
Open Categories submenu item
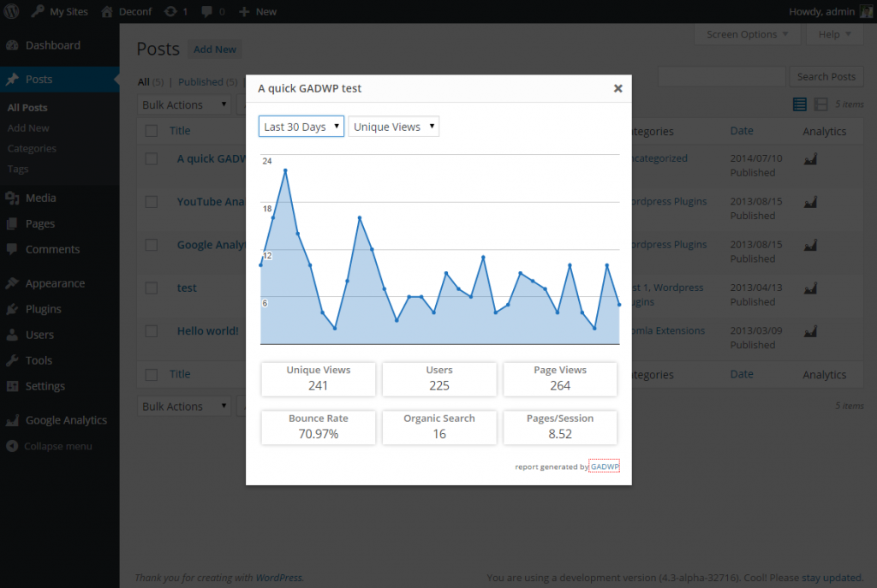[32, 148]
